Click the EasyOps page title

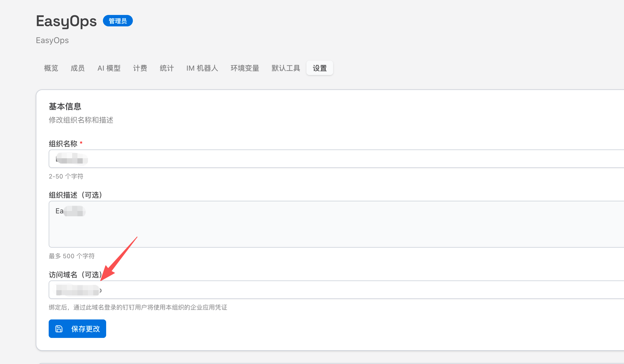[x=66, y=21]
